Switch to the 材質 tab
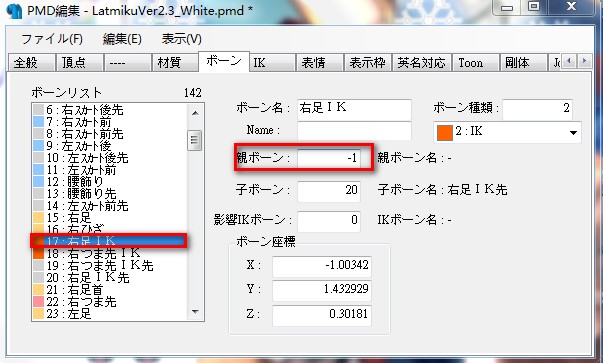This screenshot has height=363, width=603. 175,62
